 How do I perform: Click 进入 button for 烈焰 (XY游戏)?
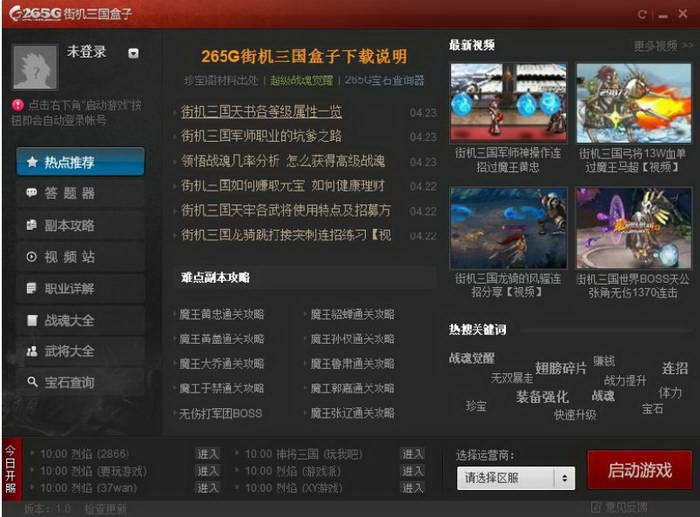point(412,488)
